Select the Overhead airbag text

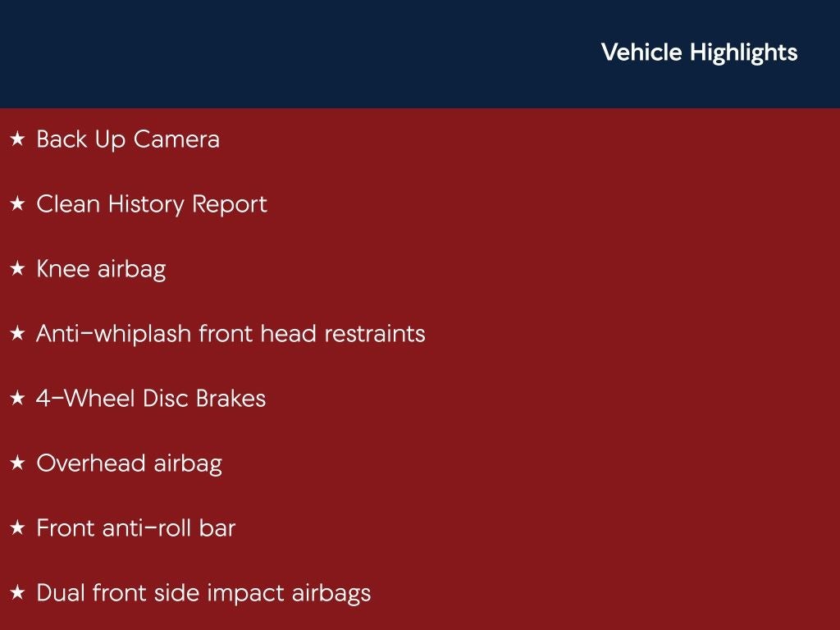click(x=129, y=463)
